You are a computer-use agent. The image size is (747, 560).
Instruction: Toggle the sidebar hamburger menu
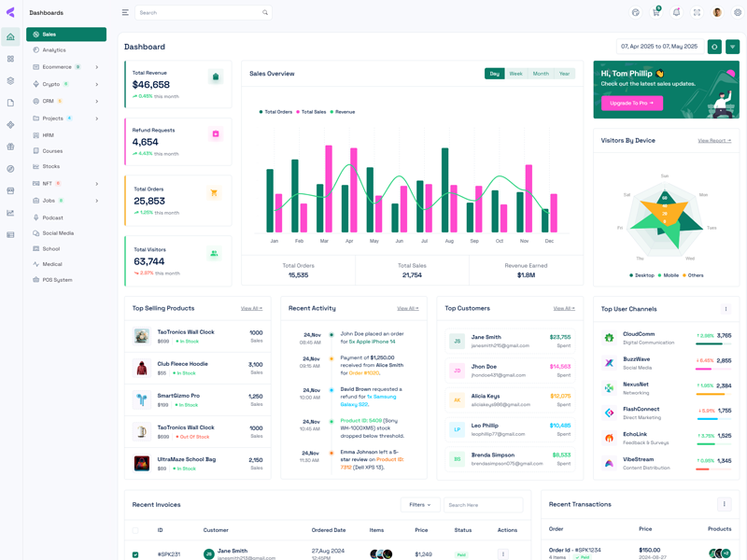pyautogui.click(x=125, y=13)
